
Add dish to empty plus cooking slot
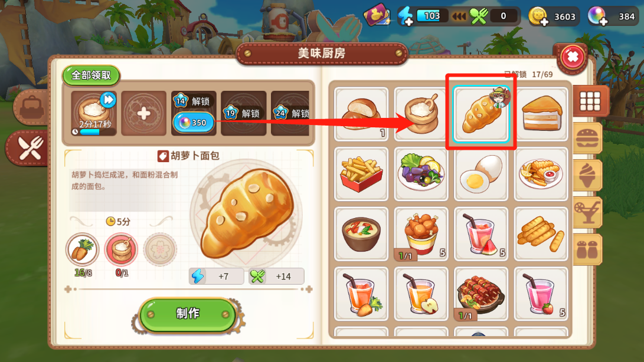coord(144,113)
